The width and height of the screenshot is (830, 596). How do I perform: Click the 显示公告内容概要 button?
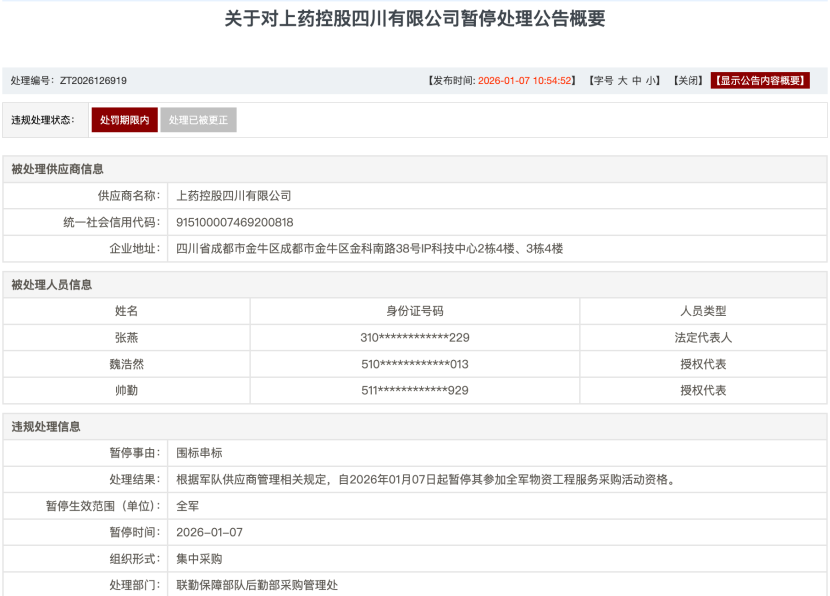tap(760, 80)
